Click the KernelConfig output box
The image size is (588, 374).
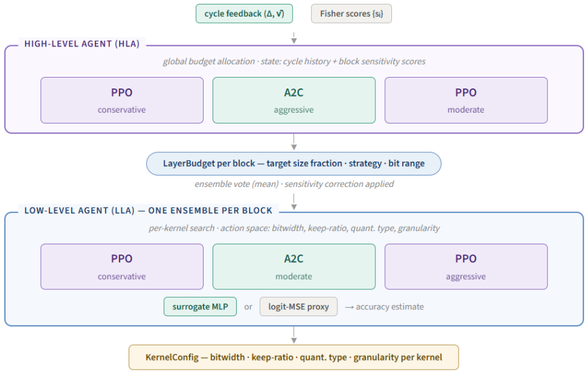pyautogui.click(x=293, y=357)
